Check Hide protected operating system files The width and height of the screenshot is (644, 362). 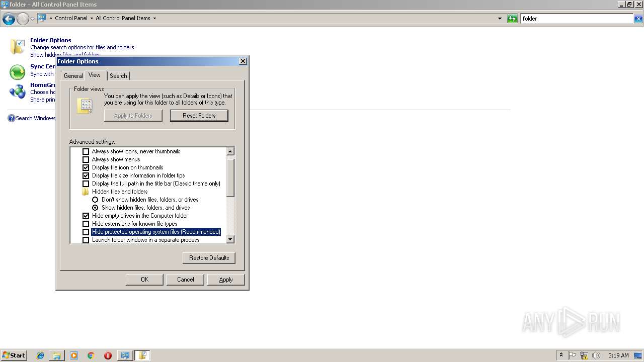point(86,232)
